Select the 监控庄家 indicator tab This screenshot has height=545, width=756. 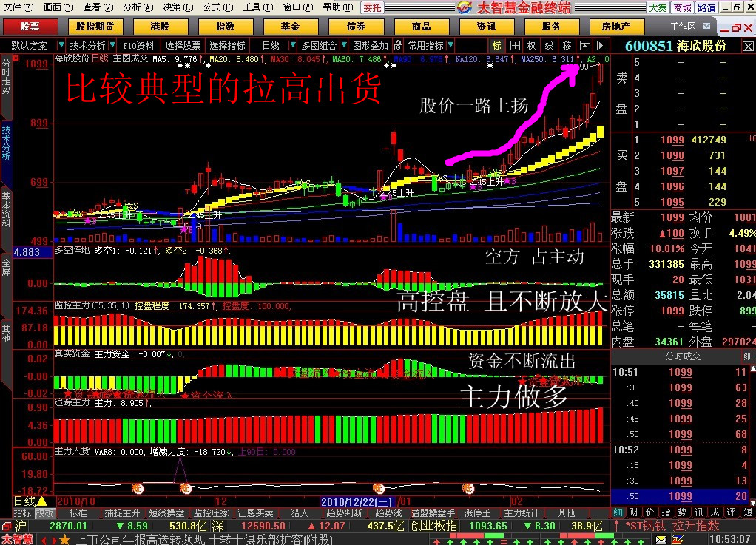pyautogui.click(x=211, y=513)
